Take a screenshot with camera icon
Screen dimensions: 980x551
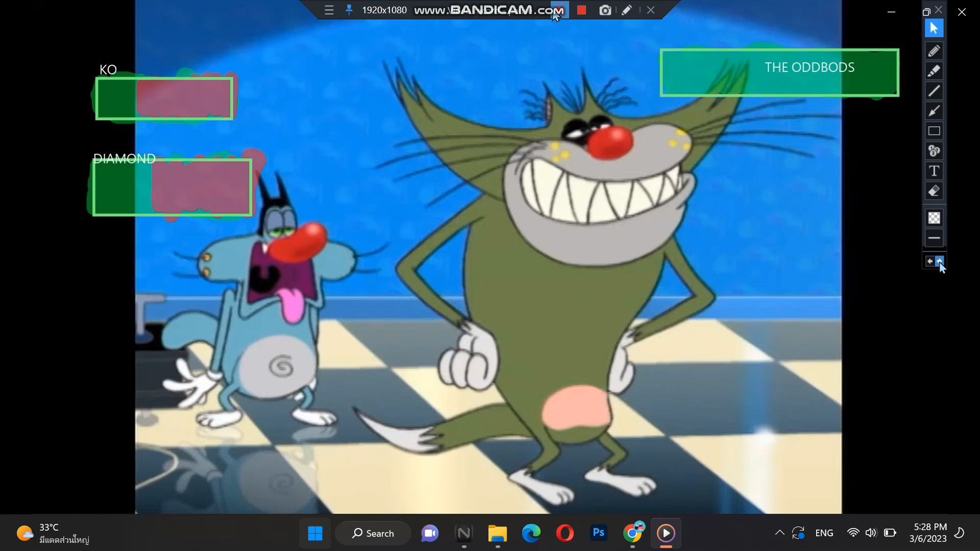click(x=605, y=10)
